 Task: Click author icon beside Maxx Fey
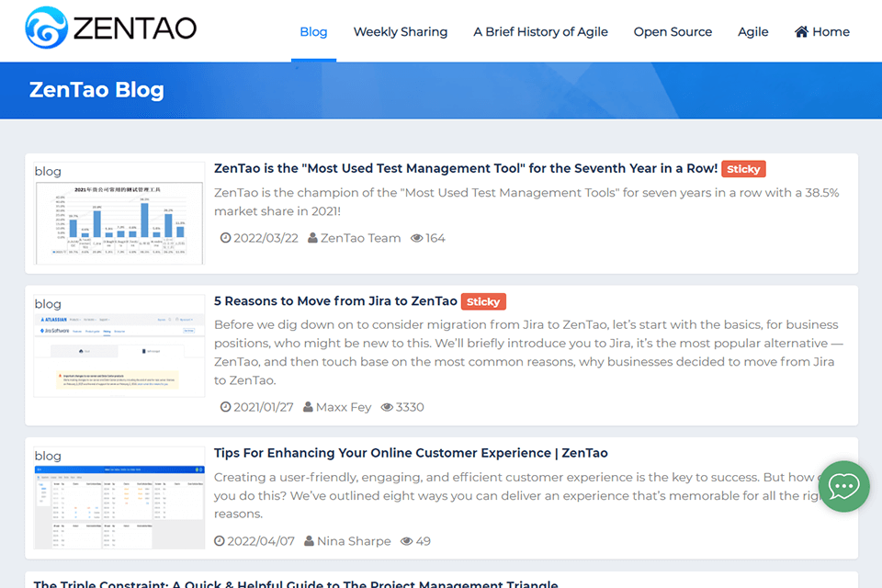click(309, 407)
